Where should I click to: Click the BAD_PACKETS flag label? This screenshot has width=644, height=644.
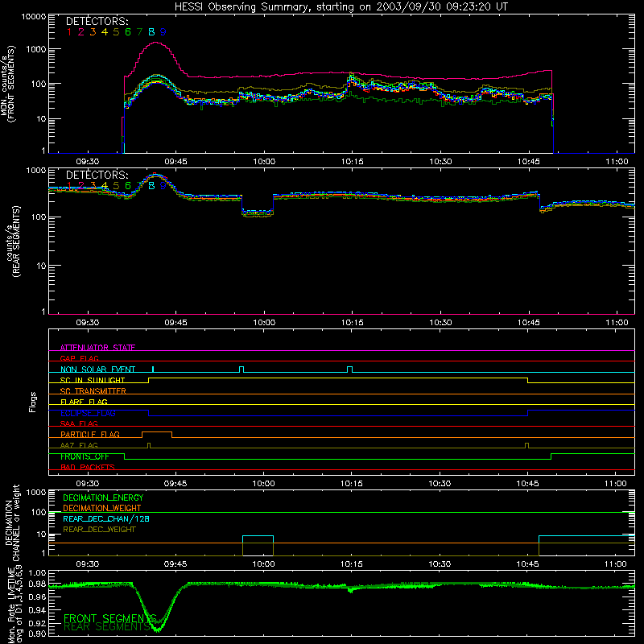88,467
